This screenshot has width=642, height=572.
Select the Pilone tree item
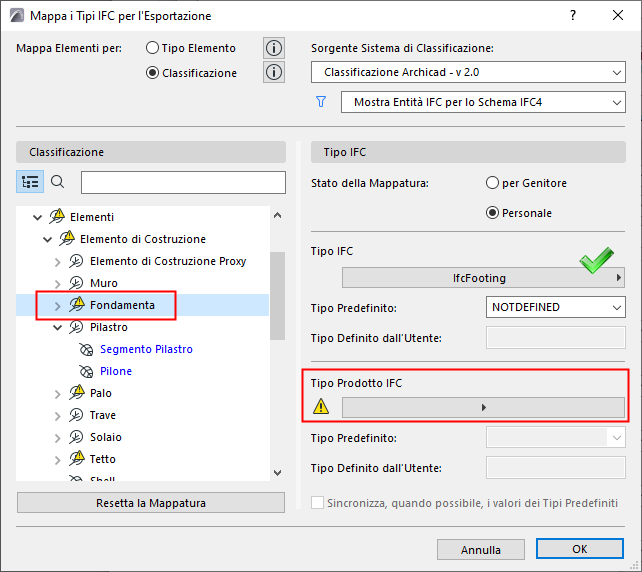tap(116, 371)
